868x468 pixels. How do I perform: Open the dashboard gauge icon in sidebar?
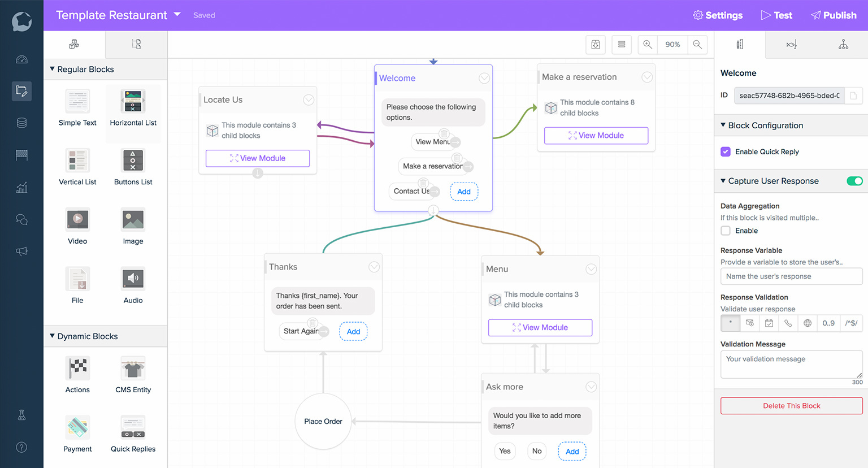[21, 59]
